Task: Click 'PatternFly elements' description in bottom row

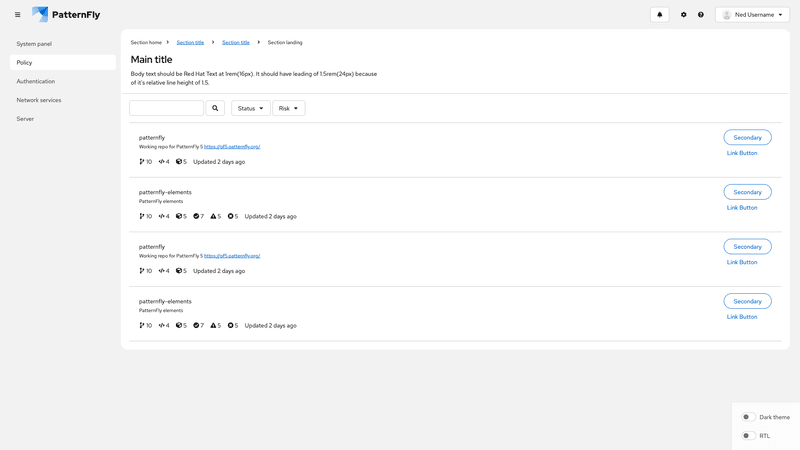Action: click(x=161, y=310)
